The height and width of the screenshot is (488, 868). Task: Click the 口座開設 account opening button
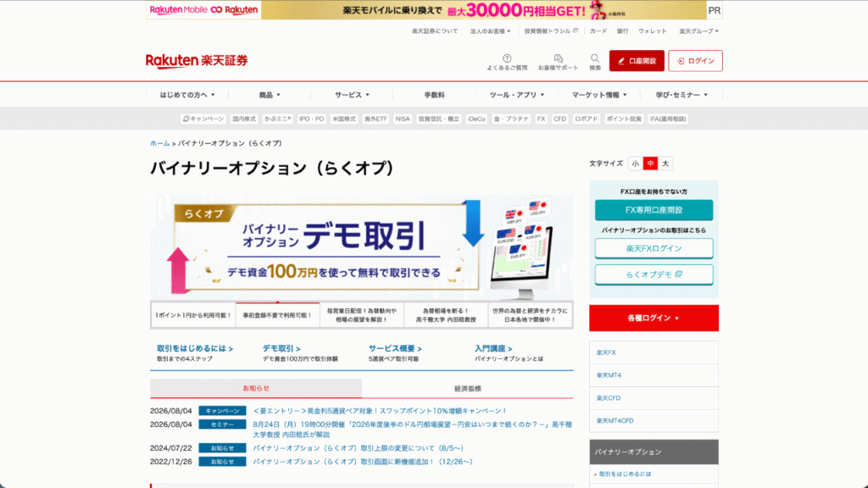tap(637, 61)
